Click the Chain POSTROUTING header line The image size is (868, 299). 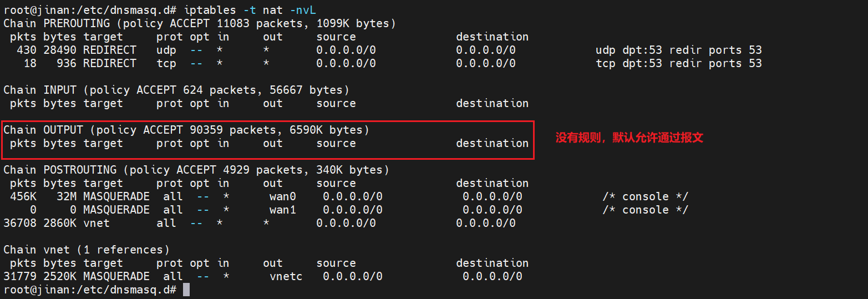point(196,170)
